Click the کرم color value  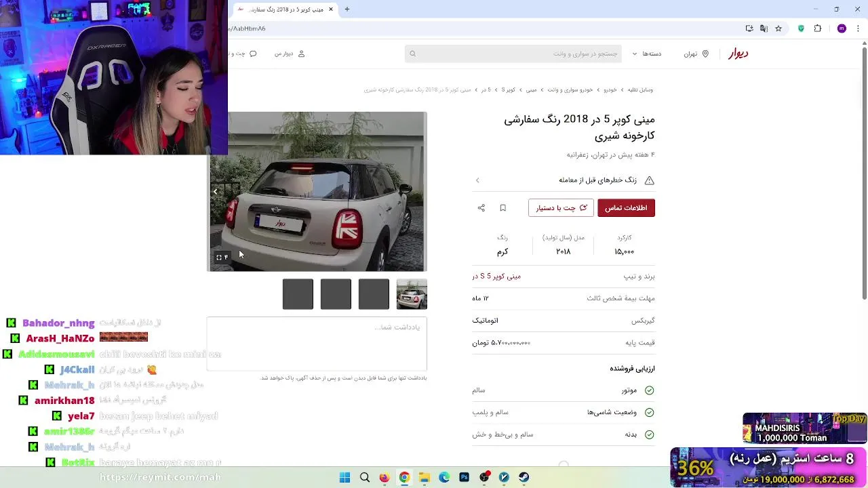(x=502, y=251)
